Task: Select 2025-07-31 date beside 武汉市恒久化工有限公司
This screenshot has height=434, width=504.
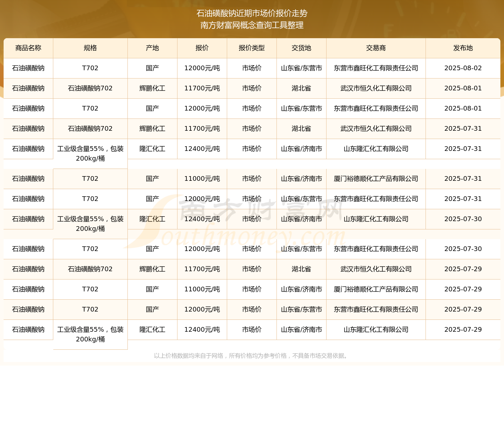Action: point(463,129)
